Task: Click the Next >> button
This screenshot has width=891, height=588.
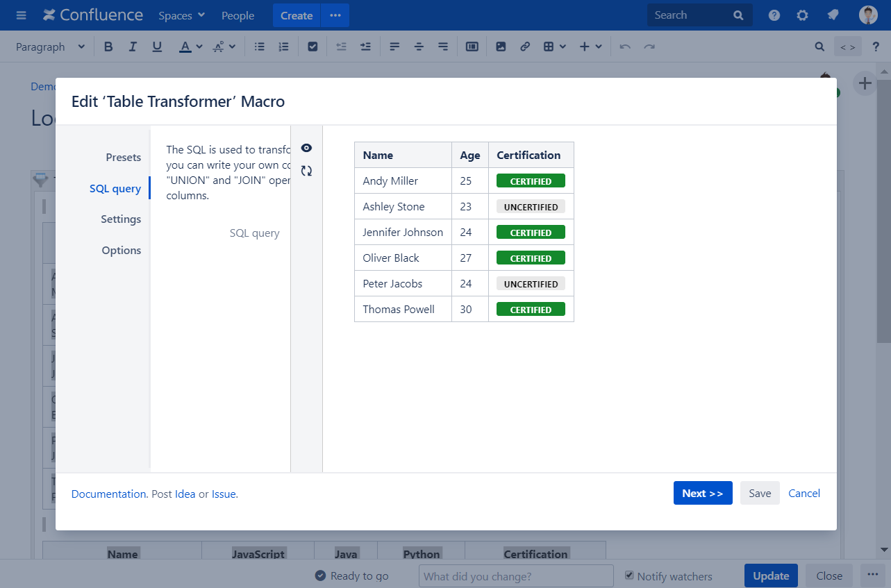Action: click(702, 493)
